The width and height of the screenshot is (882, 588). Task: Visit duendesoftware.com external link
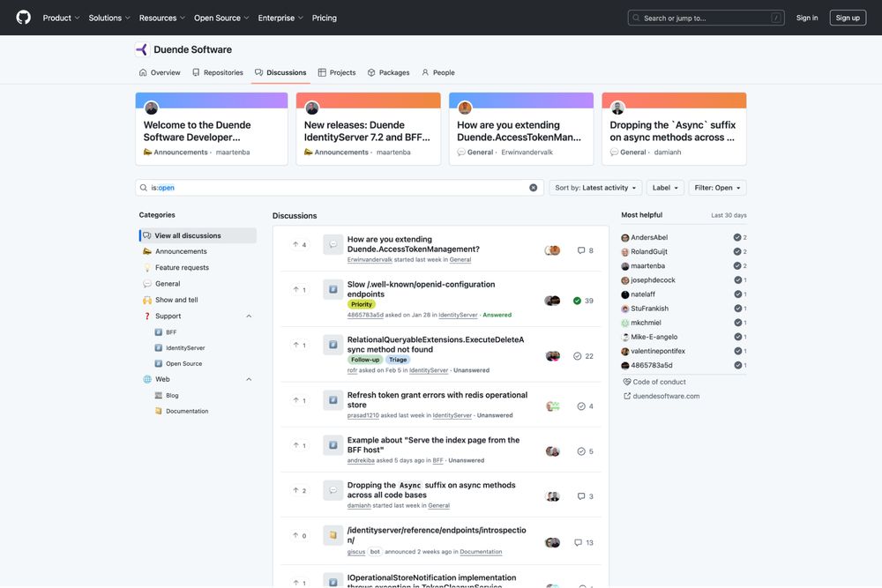(x=661, y=396)
